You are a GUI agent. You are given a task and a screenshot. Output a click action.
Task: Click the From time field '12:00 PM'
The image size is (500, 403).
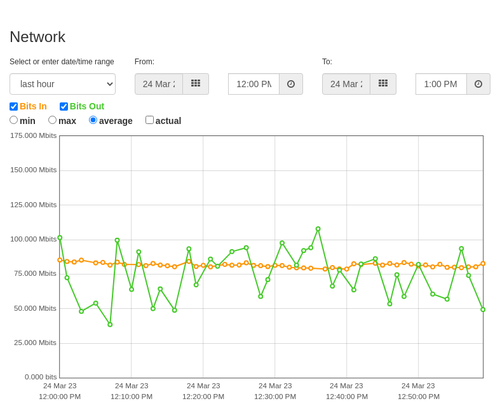tap(254, 84)
